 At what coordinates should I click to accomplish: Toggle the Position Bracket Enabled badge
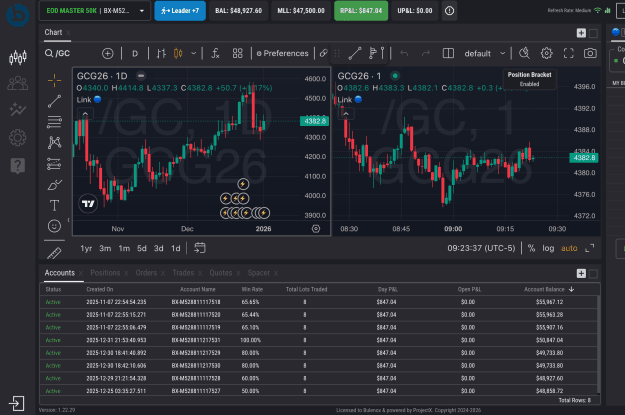pyautogui.click(x=529, y=79)
